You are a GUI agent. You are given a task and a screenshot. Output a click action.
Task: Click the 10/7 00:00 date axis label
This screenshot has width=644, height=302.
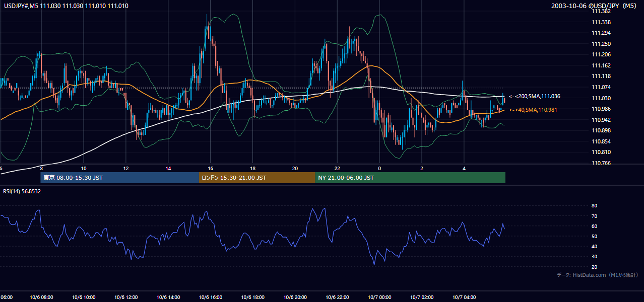[379, 297]
